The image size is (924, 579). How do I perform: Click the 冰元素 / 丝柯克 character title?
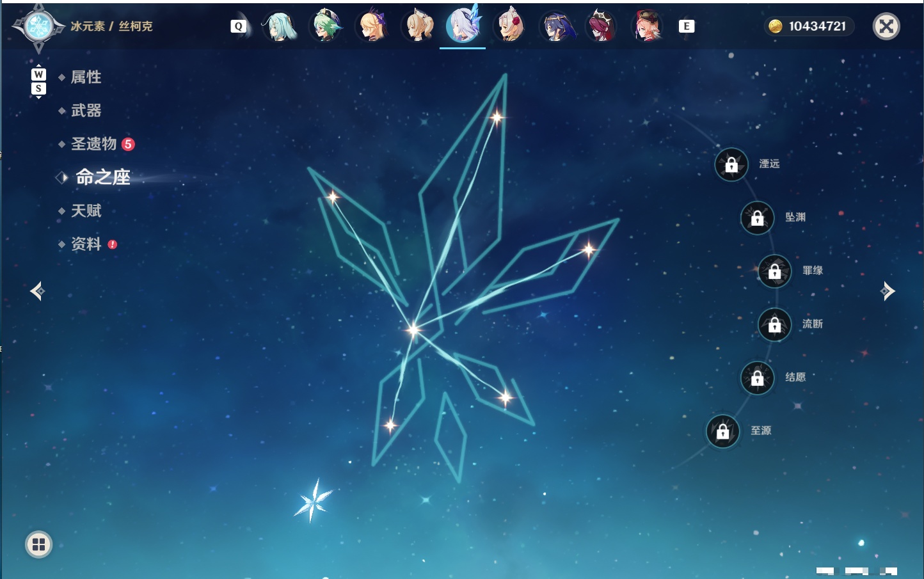(111, 26)
